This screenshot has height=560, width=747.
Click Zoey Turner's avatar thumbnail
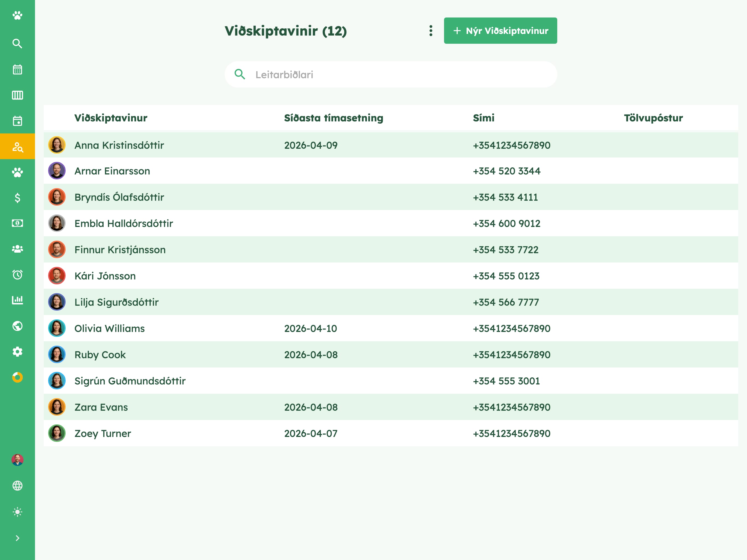coord(57,433)
